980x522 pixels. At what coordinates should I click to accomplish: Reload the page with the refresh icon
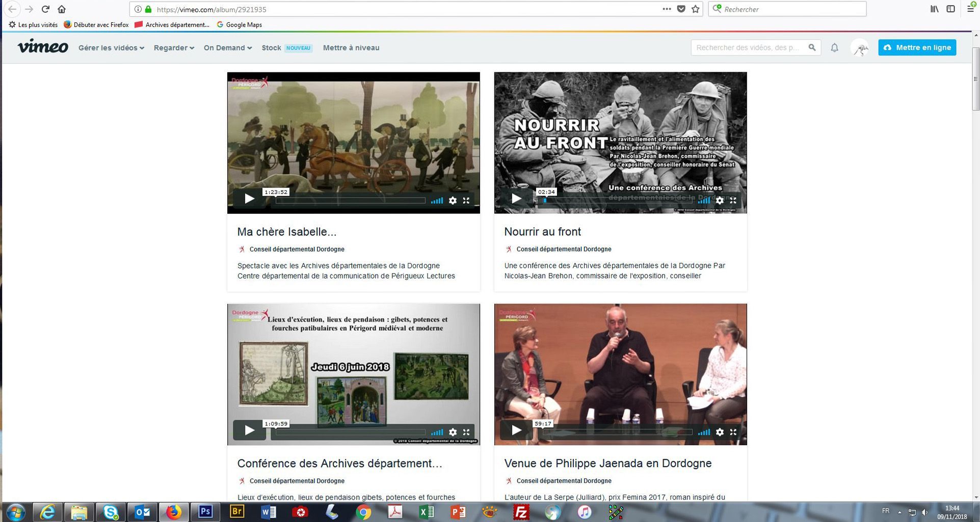click(45, 9)
